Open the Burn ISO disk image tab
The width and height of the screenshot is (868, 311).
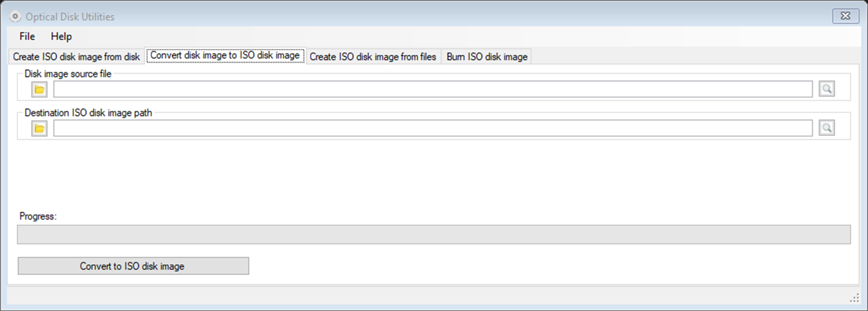click(487, 56)
